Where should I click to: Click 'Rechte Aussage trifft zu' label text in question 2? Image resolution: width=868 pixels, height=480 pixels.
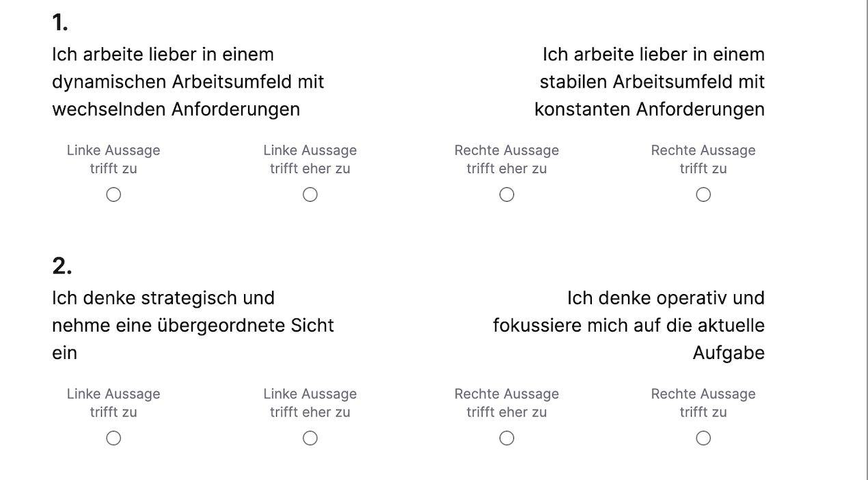pos(703,403)
